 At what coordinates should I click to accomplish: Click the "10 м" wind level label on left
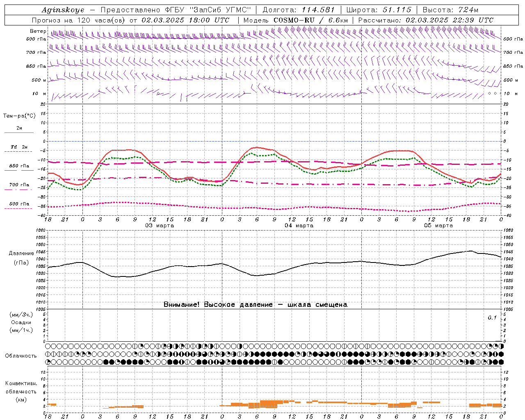(x=39, y=94)
